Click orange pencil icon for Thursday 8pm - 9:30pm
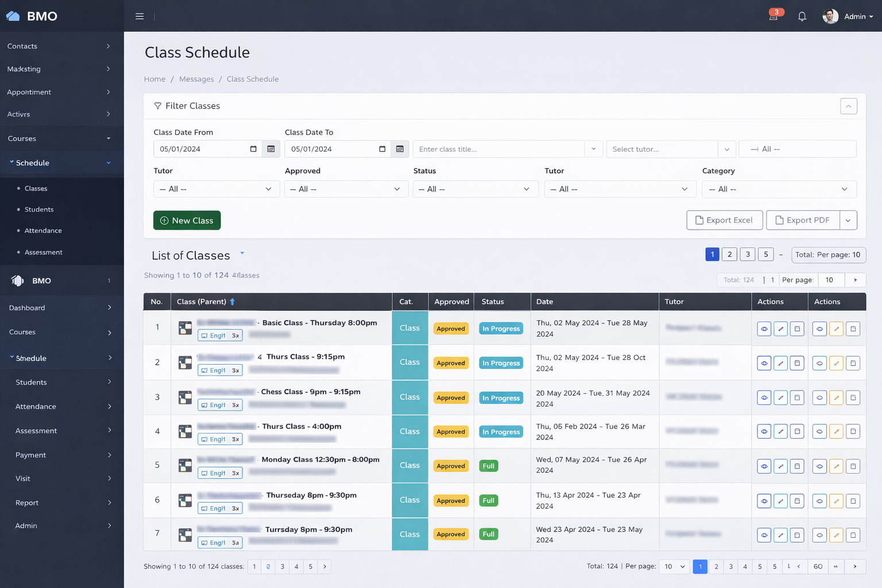The width and height of the screenshot is (882, 588). tap(836, 501)
